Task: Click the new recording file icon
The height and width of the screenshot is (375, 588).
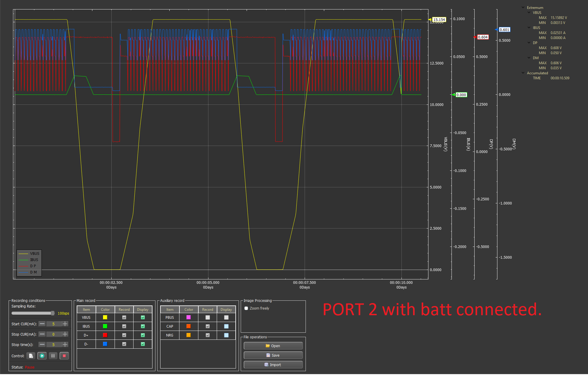Action: (31, 356)
